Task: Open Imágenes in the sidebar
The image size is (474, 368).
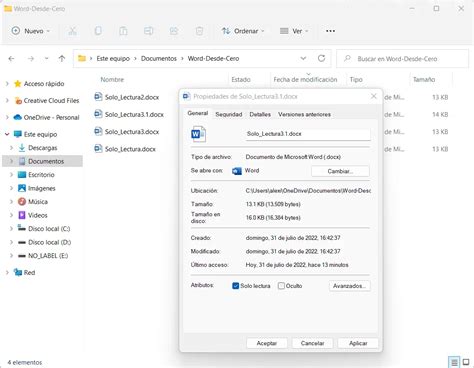Action: coord(42,188)
